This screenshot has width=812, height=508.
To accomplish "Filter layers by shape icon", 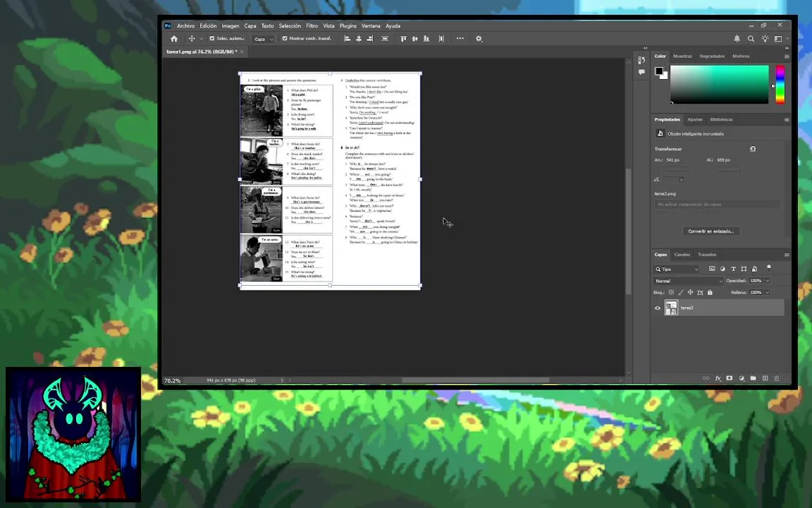I will point(744,269).
